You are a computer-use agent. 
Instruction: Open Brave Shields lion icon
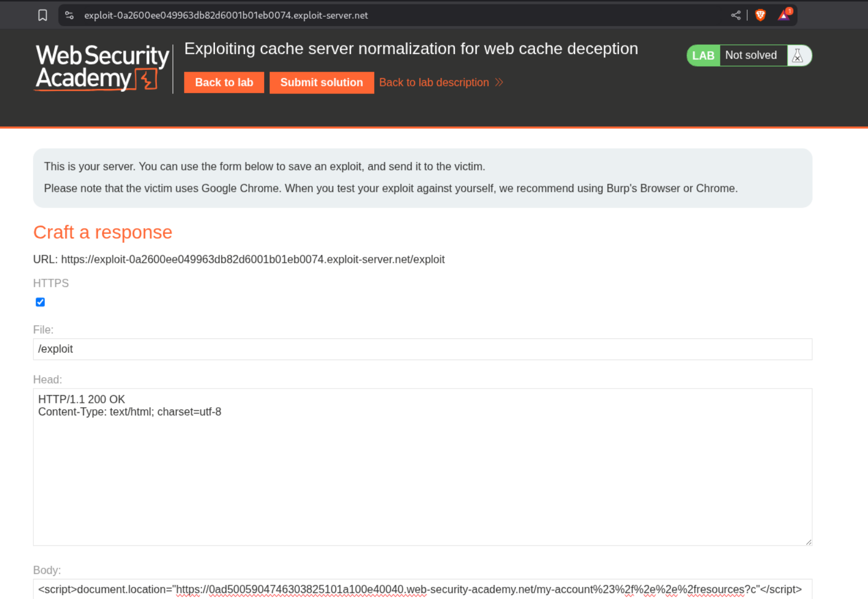760,15
